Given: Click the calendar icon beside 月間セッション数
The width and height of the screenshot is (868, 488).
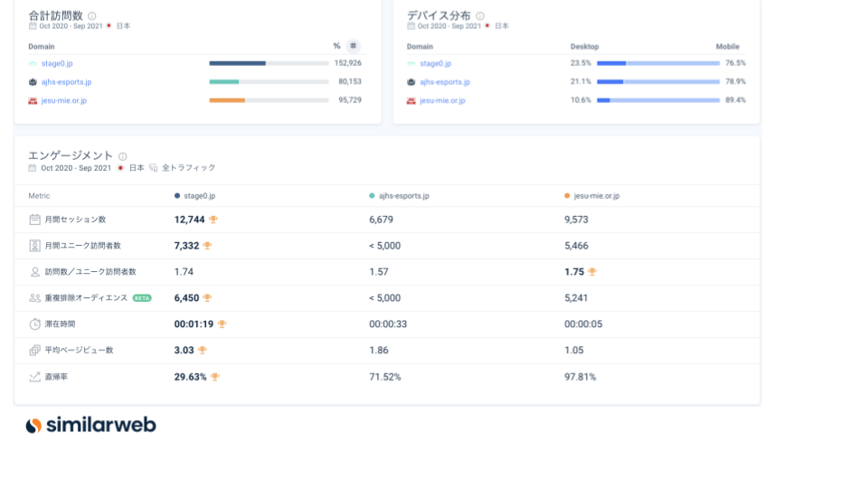Looking at the screenshot, I should point(34,220).
